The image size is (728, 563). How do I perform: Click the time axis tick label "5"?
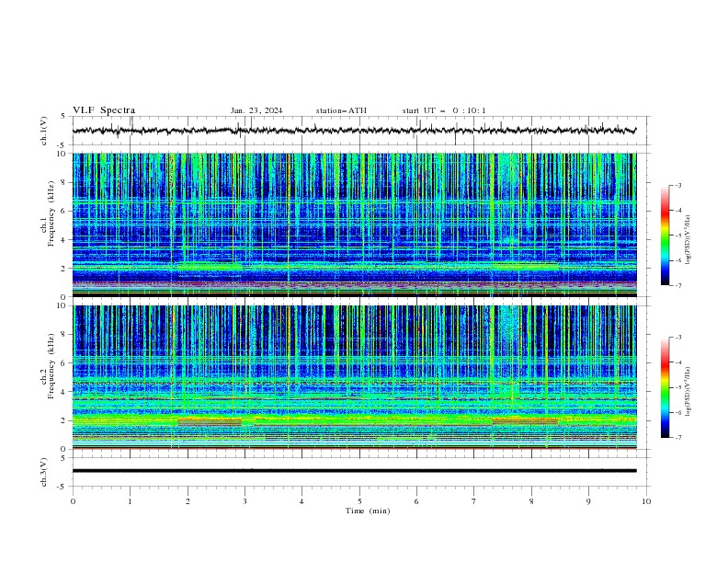coord(359,501)
